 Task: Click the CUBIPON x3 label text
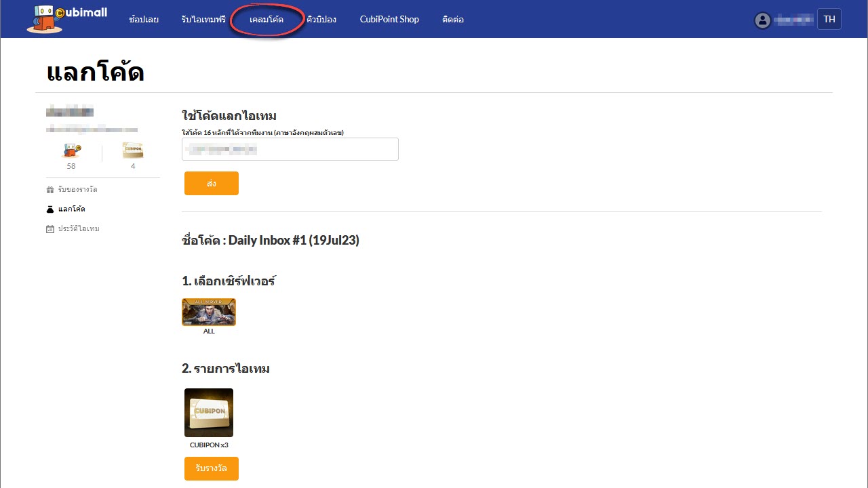click(209, 445)
